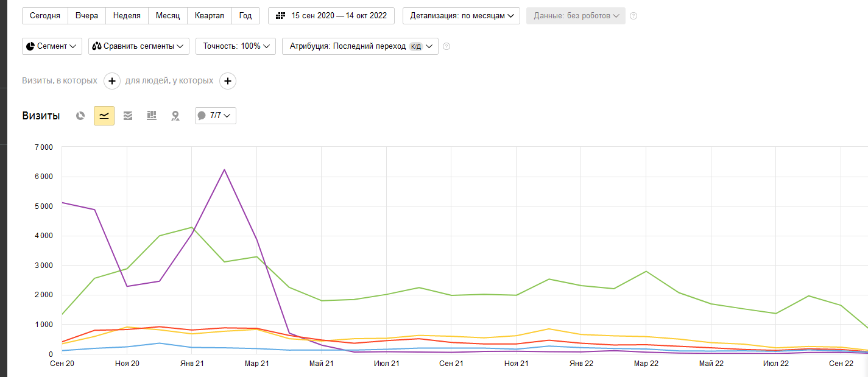Select the 'Год' period tab
Image resolution: width=868 pixels, height=377 pixels.
245,16
